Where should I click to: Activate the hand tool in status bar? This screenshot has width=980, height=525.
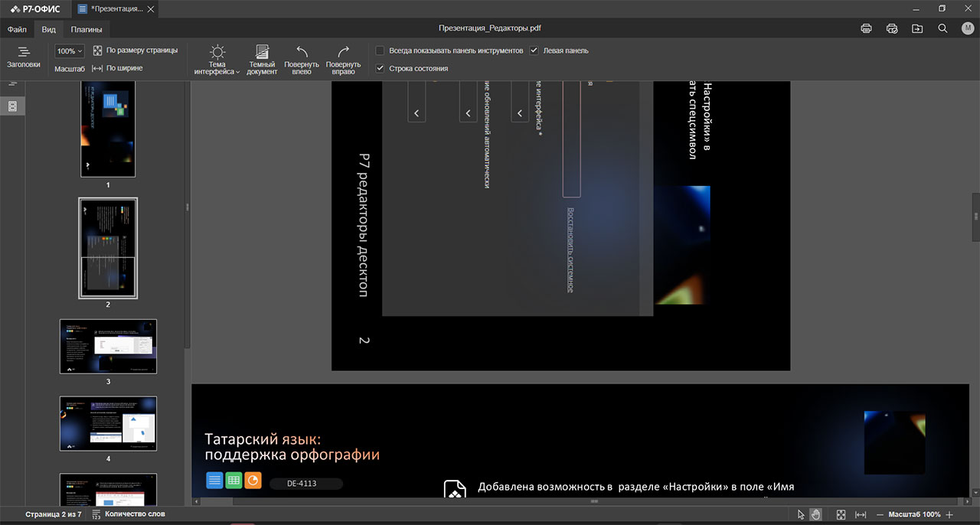[x=816, y=514]
